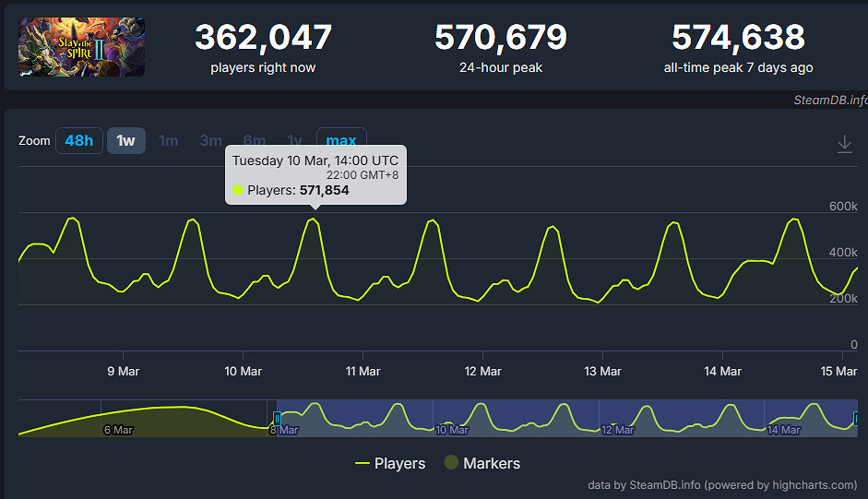Choose the 1m zoom option
Screen dimensions: 868x499
[168, 141]
